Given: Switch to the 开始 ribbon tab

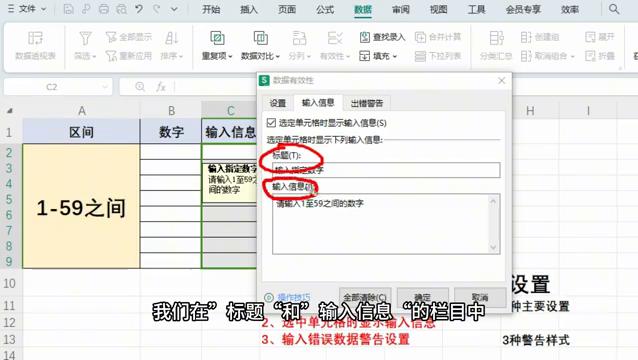Looking at the screenshot, I should (211, 9).
